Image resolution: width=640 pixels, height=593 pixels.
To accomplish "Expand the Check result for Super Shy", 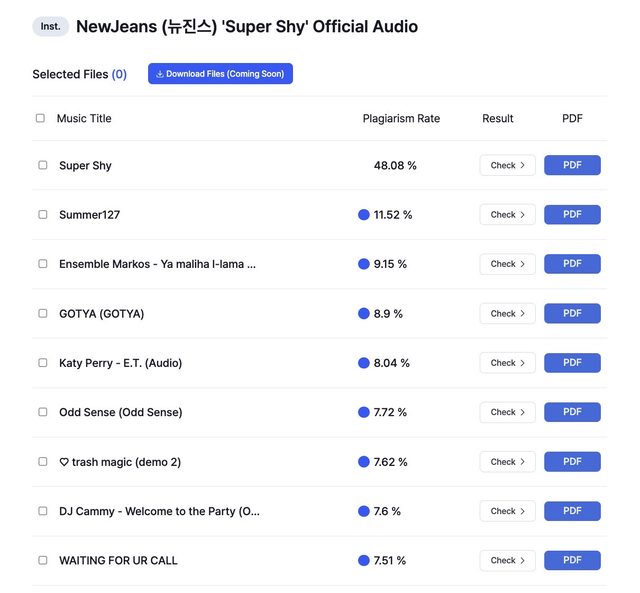I will (507, 166).
